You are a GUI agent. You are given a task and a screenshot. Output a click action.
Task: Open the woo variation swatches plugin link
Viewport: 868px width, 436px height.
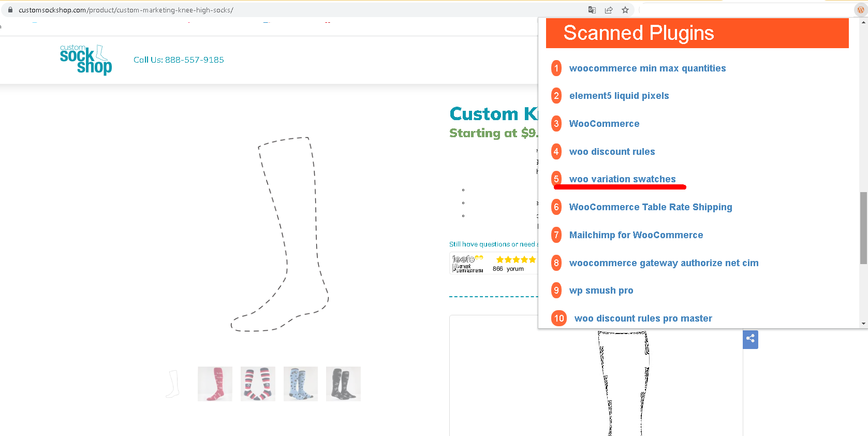pyautogui.click(x=622, y=179)
